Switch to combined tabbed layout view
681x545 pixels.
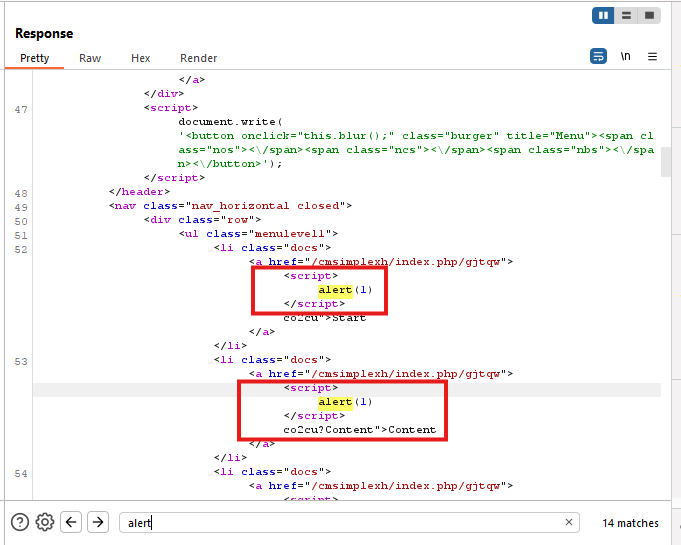pyautogui.click(x=649, y=16)
